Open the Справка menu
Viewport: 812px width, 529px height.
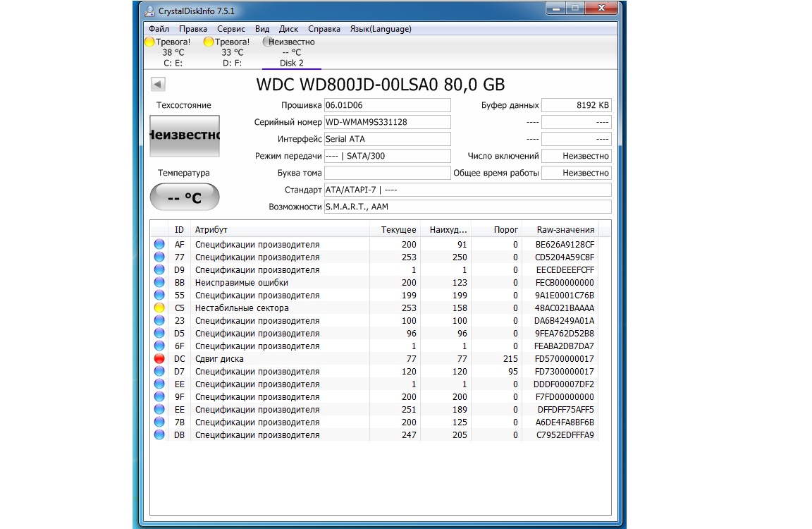pyautogui.click(x=324, y=29)
